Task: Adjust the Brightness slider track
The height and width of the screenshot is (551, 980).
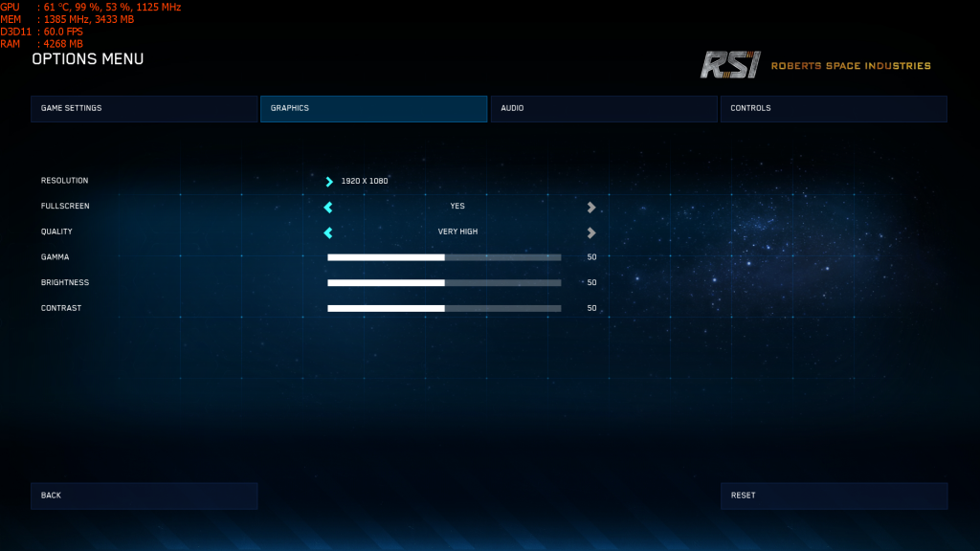Action: 444,283
